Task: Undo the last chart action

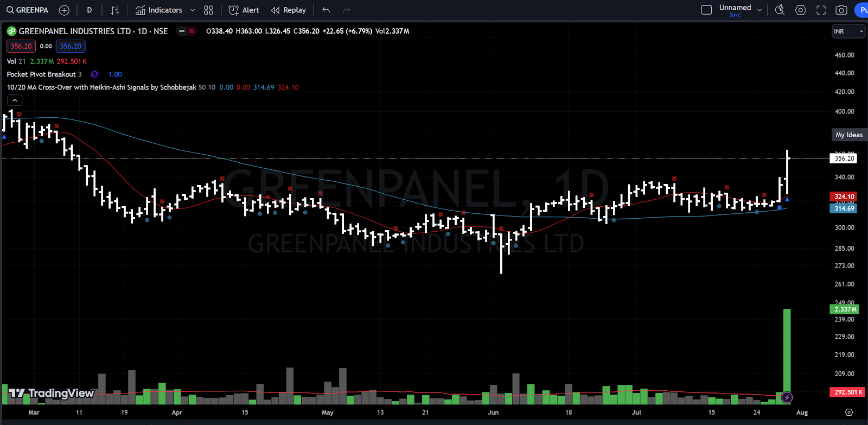Action: pyautogui.click(x=326, y=10)
